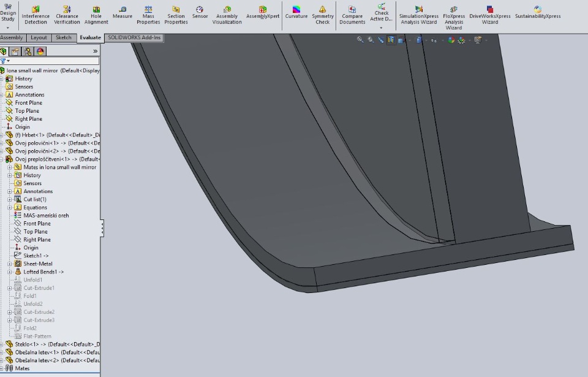
Task: Open SustainabilityXpress
Action: 538,12
